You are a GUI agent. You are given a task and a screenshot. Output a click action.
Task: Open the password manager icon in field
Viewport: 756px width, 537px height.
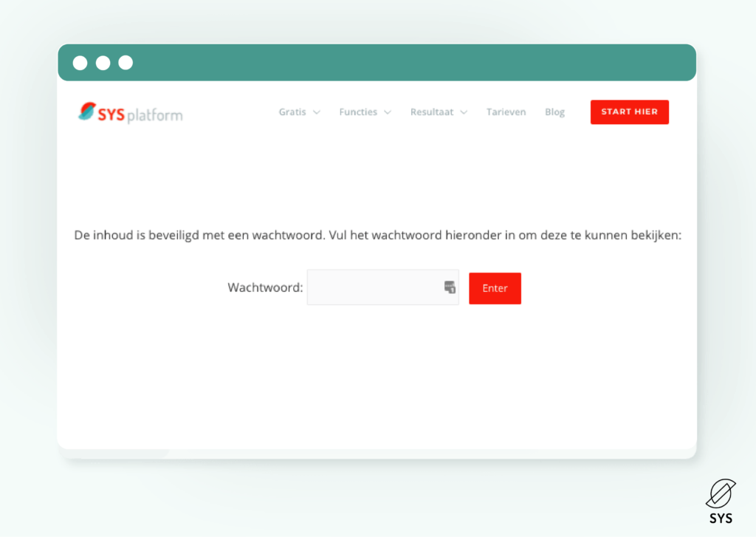tap(450, 287)
